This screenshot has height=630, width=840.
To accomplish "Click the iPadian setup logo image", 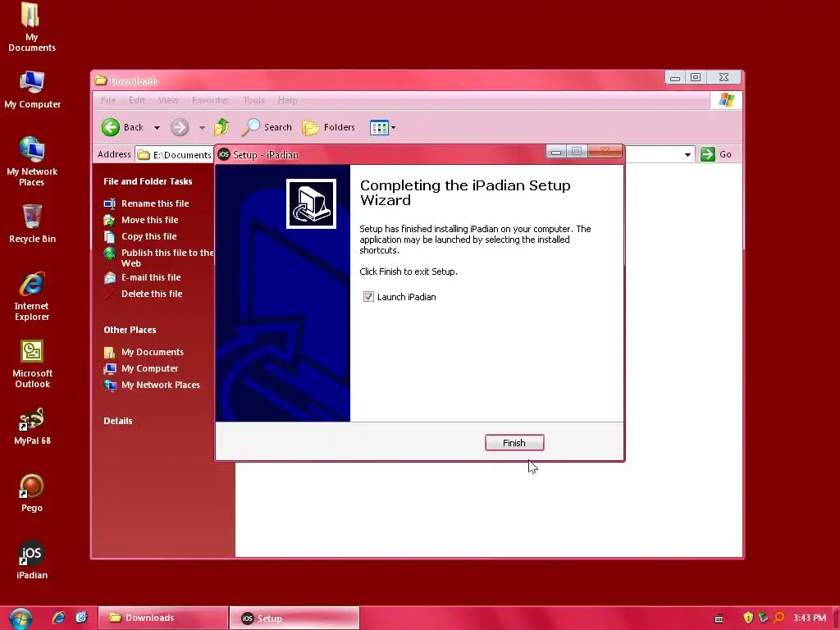I will pyautogui.click(x=311, y=203).
